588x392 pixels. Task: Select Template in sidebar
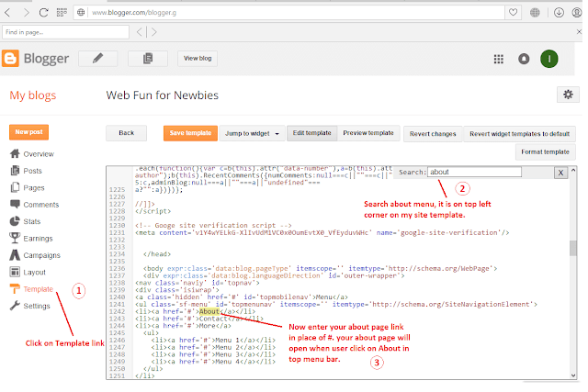[39, 289]
